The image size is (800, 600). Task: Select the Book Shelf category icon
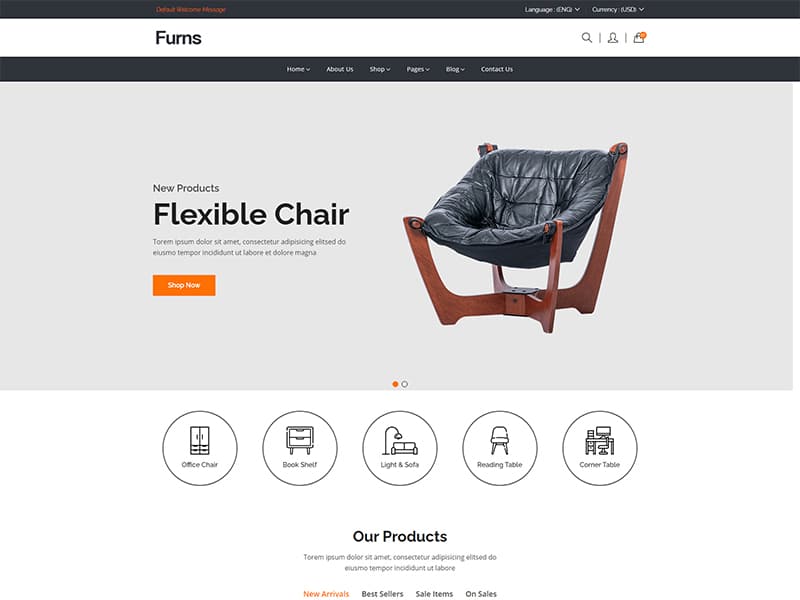[300, 448]
